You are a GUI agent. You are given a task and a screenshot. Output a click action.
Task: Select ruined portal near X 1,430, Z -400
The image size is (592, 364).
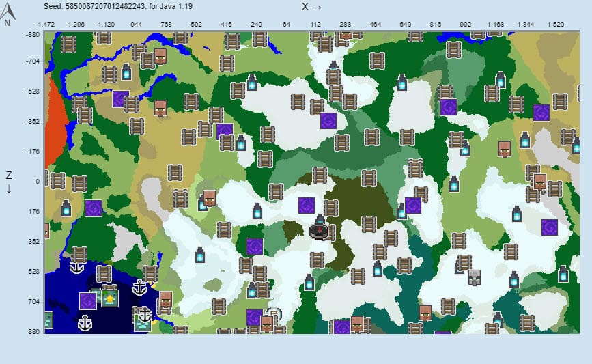(541, 113)
